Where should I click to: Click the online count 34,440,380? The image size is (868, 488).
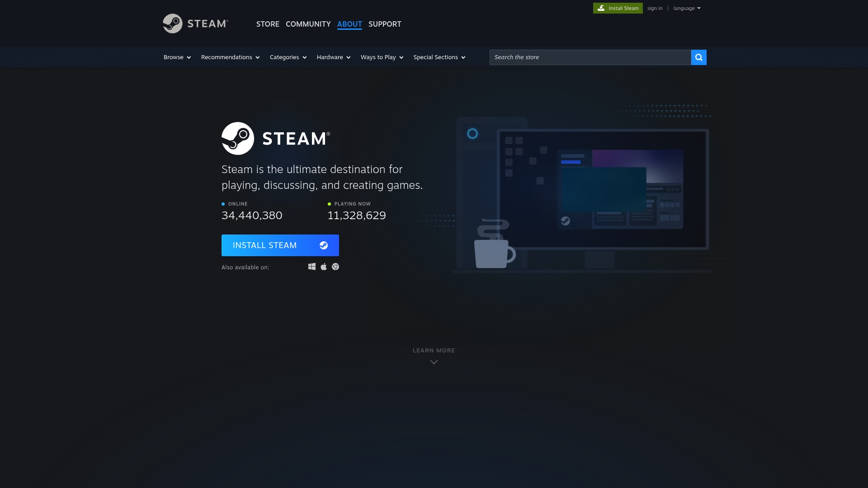point(252,216)
